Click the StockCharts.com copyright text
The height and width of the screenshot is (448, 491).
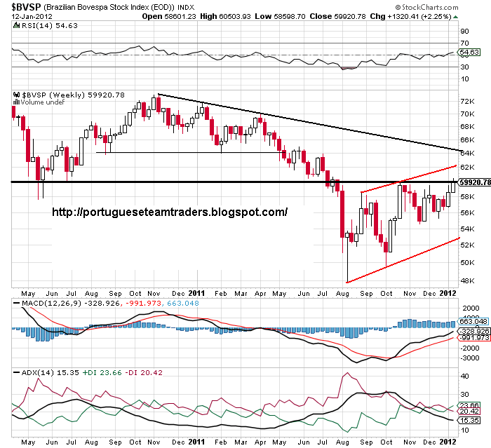(426, 7)
